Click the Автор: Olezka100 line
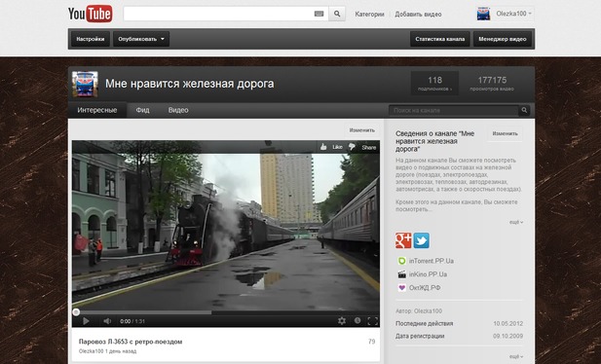The image size is (601, 364). coord(419,311)
